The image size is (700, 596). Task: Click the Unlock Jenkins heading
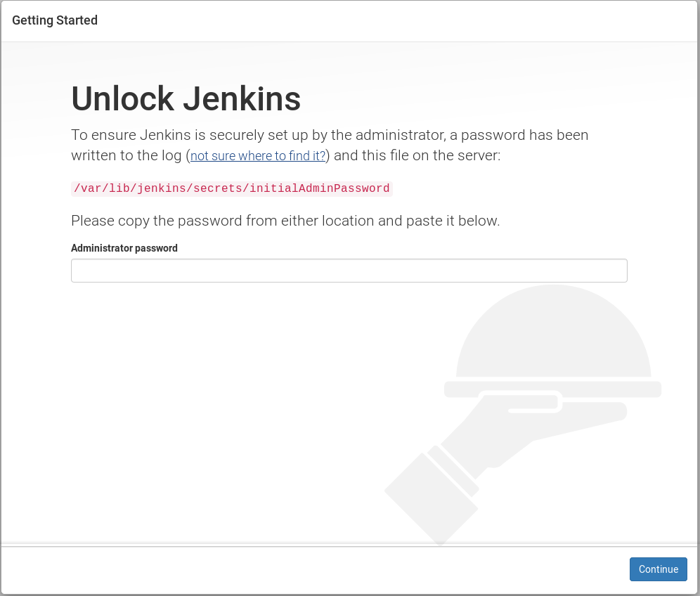[x=186, y=98]
